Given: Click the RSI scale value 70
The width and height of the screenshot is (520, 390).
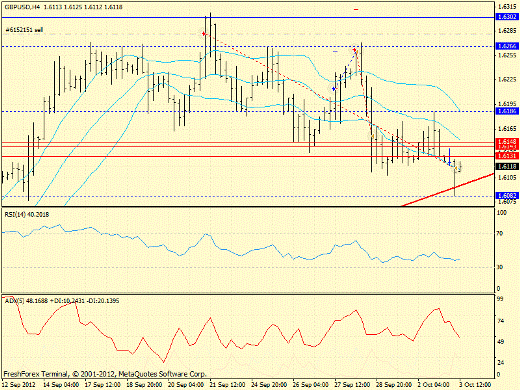Looking at the screenshot, I should coord(500,233).
